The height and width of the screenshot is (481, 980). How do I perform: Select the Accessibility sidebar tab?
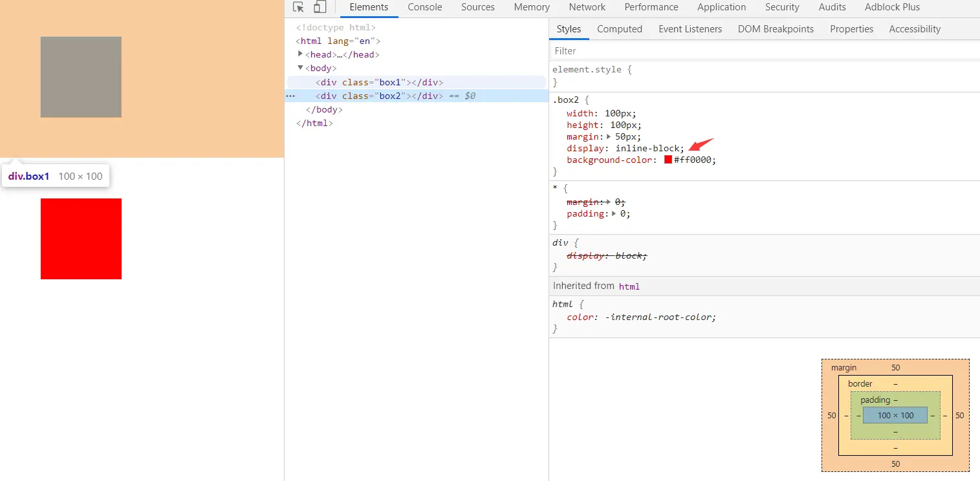coord(915,29)
